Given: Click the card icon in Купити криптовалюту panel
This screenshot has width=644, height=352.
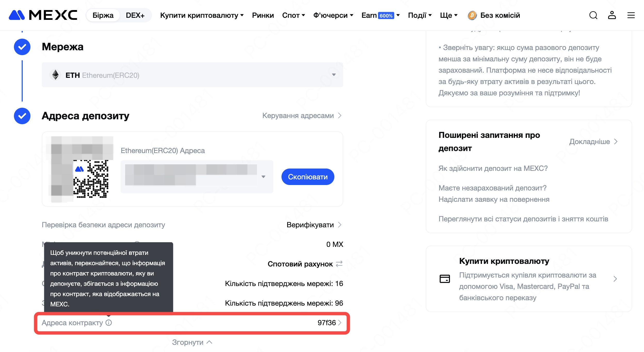Looking at the screenshot, I should click(445, 279).
